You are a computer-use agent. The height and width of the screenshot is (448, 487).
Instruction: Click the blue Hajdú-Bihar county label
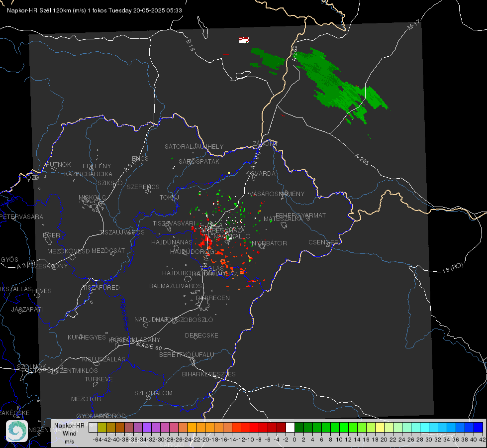pos(124,315)
